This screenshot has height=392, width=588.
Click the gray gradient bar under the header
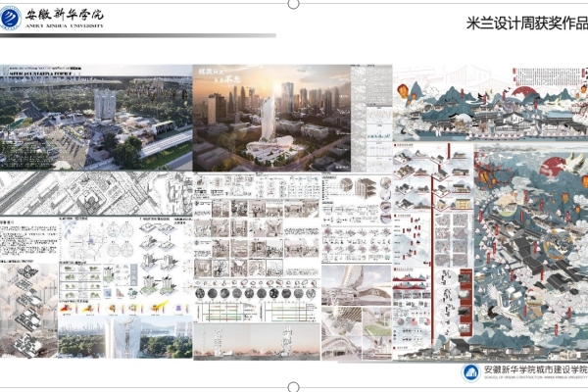tap(137, 37)
